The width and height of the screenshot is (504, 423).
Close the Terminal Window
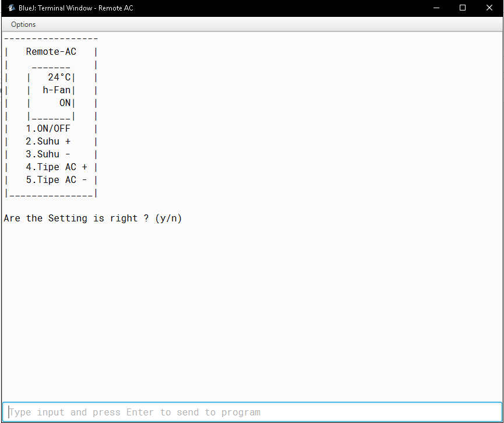pos(489,8)
